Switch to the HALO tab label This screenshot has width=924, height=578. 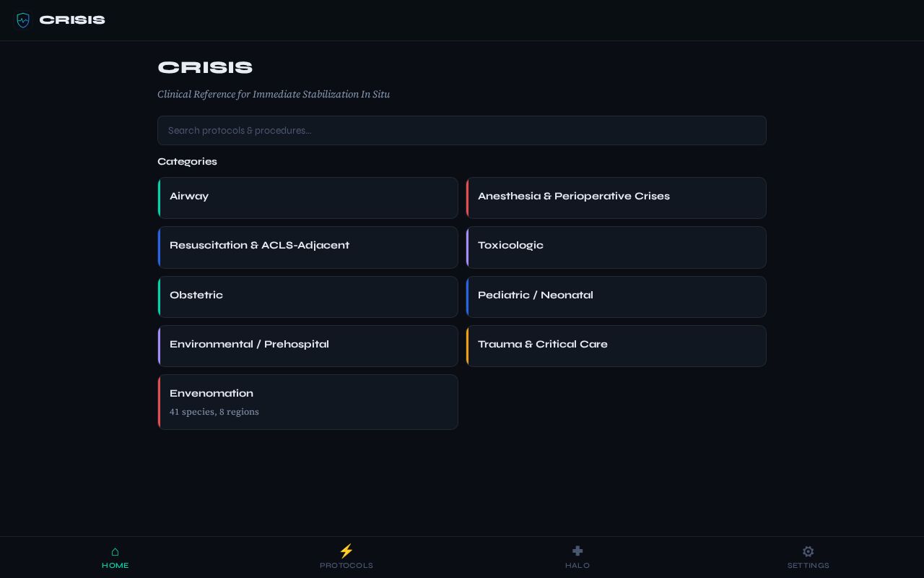point(577,566)
